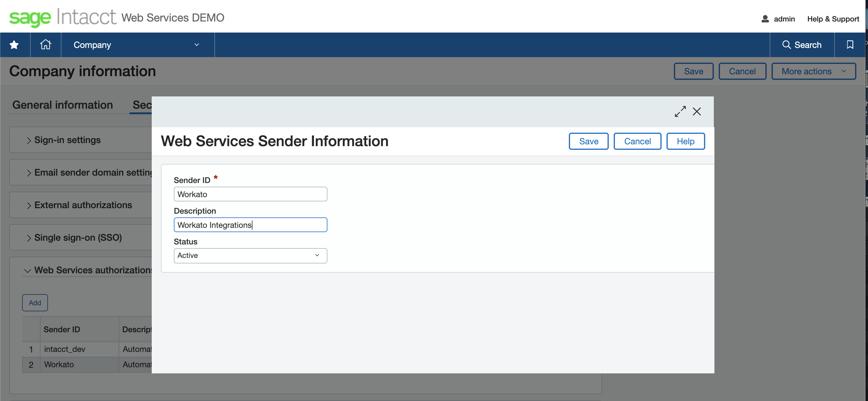Switch to General information tab
Image resolution: width=868 pixels, height=401 pixels.
click(63, 104)
